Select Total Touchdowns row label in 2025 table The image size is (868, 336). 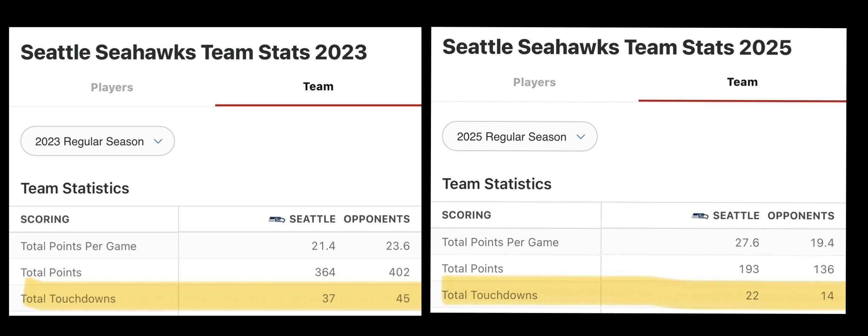489,295
